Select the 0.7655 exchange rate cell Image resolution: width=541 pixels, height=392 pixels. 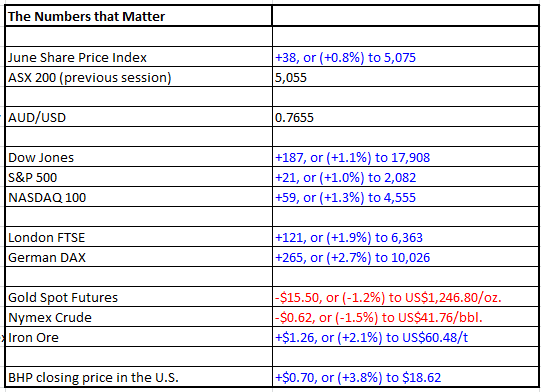coord(405,117)
